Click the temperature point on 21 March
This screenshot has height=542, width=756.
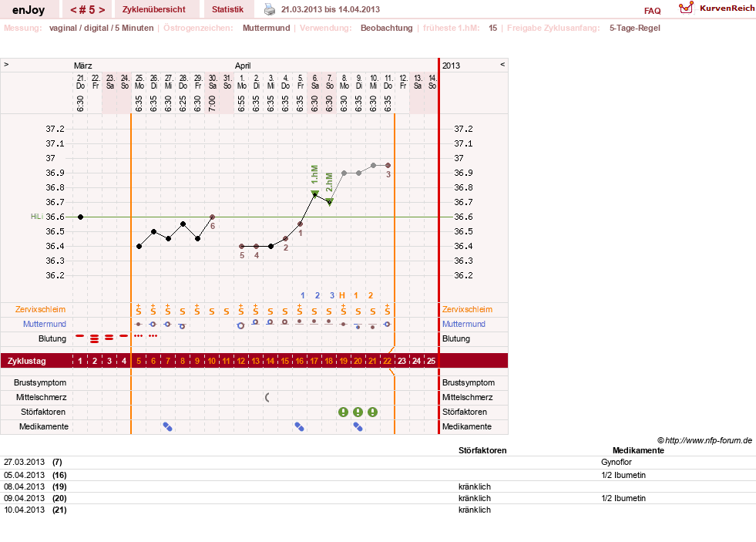click(80, 217)
